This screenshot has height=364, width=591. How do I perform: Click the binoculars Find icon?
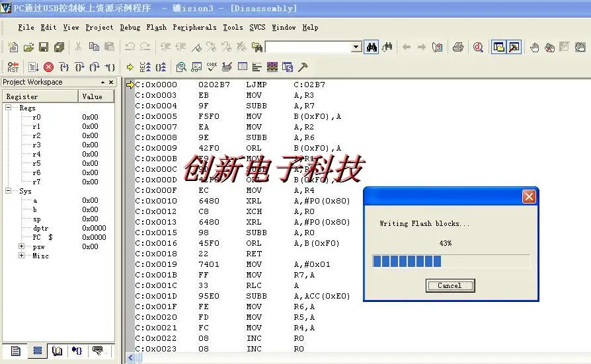[x=372, y=47]
